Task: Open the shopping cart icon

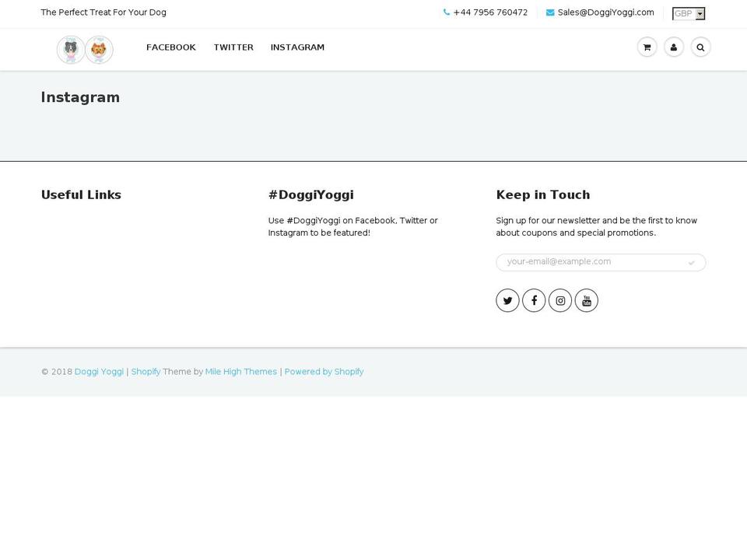Action: tap(647, 47)
